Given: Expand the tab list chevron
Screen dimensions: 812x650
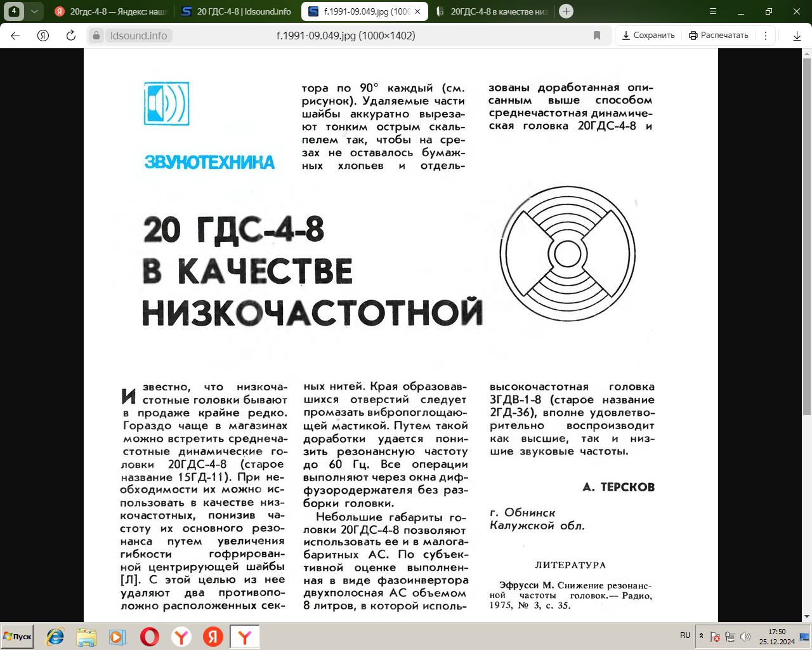Looking at the screenshot, I should [x=34, y=11].
